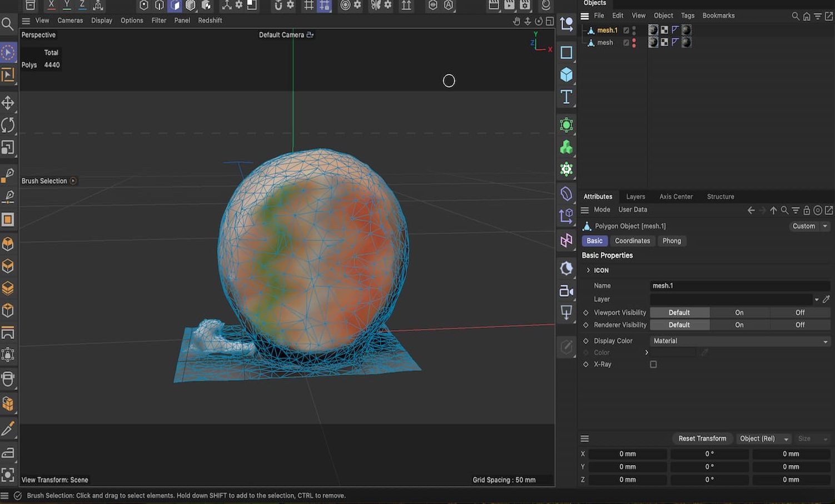Select the Live Selection tool

(x=8, y=52)
